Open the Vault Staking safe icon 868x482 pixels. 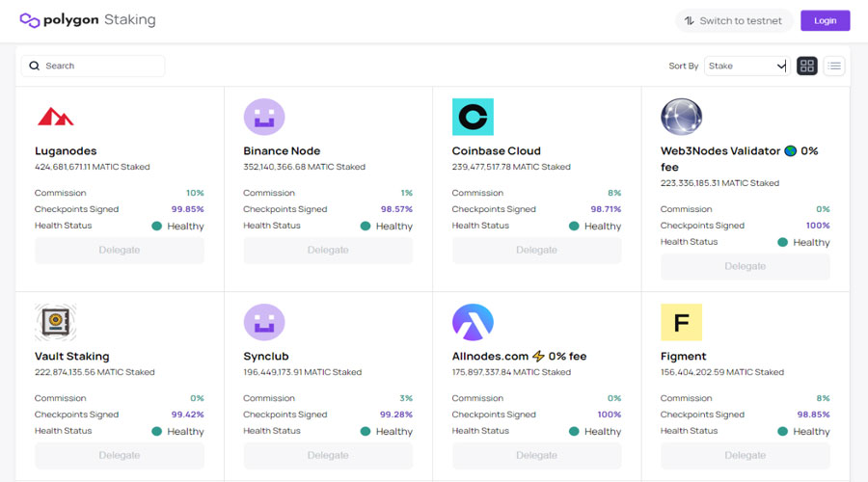(x=55, y=322)
